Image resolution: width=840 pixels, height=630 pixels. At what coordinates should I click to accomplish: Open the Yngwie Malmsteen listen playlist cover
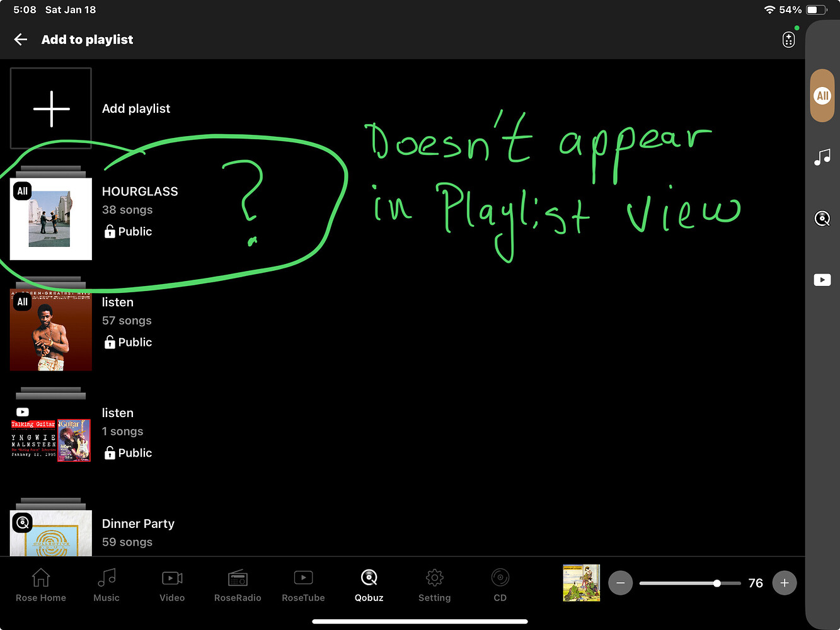point(51,440)
